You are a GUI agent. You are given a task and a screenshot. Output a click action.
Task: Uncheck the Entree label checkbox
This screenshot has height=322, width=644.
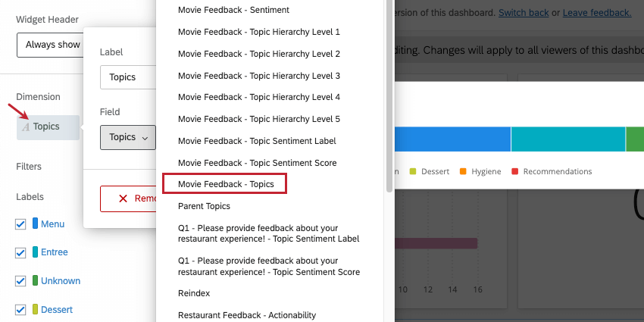[x=20, y=252]
